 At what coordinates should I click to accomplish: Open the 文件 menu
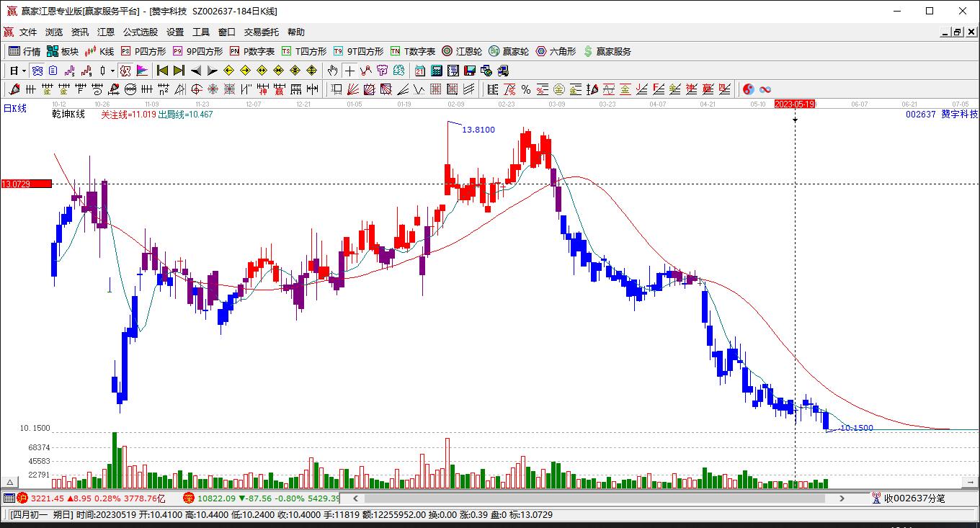click(x=28, y=32)
